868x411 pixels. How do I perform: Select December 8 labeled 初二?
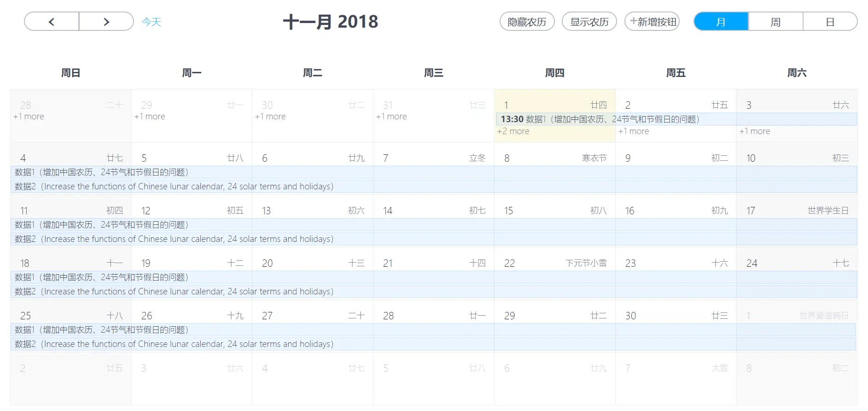click(749, 369)
